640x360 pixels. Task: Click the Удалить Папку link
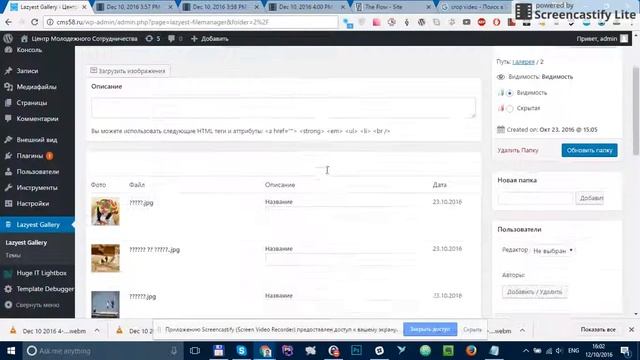[x=518, y=150]
